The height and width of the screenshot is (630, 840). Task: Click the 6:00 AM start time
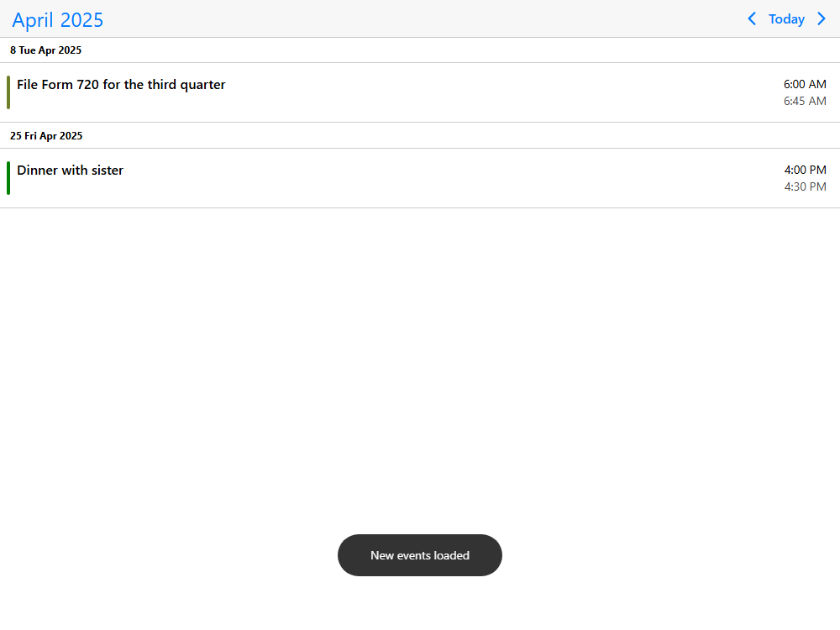pyautogui.click(x=805, y=84)
